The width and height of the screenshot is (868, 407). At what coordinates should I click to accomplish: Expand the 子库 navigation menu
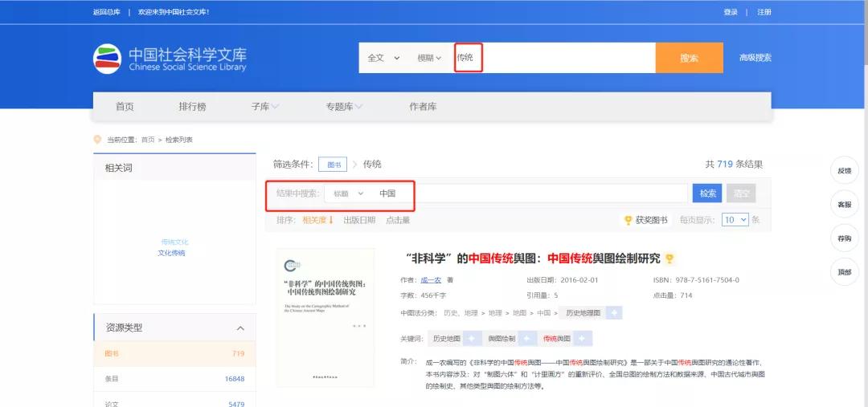[265, 107]
